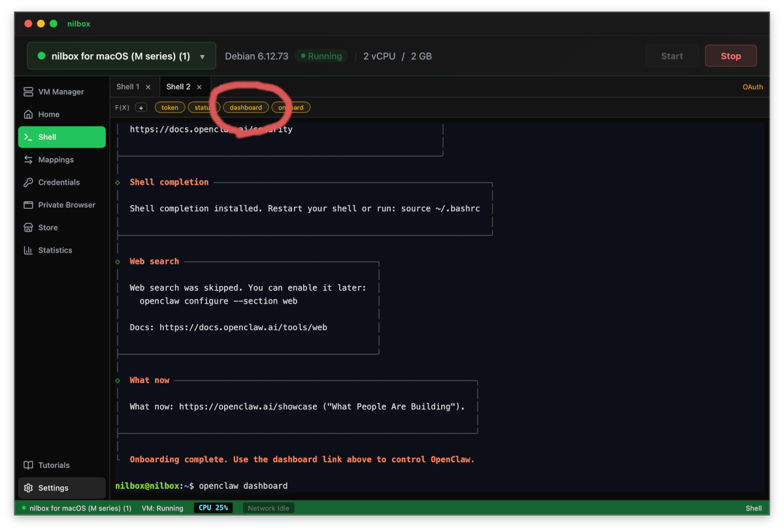Switch to the Shell 1 tab

coord(127,87)
